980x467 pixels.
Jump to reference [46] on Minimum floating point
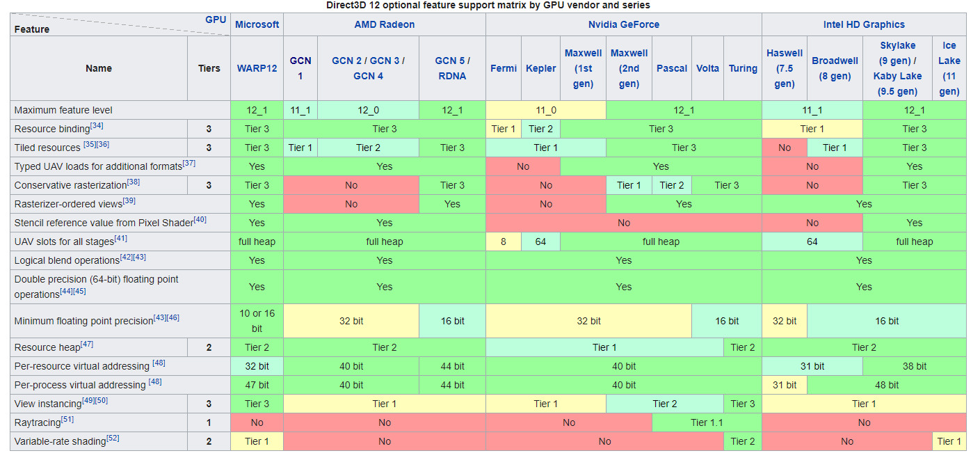coord(173,318)
